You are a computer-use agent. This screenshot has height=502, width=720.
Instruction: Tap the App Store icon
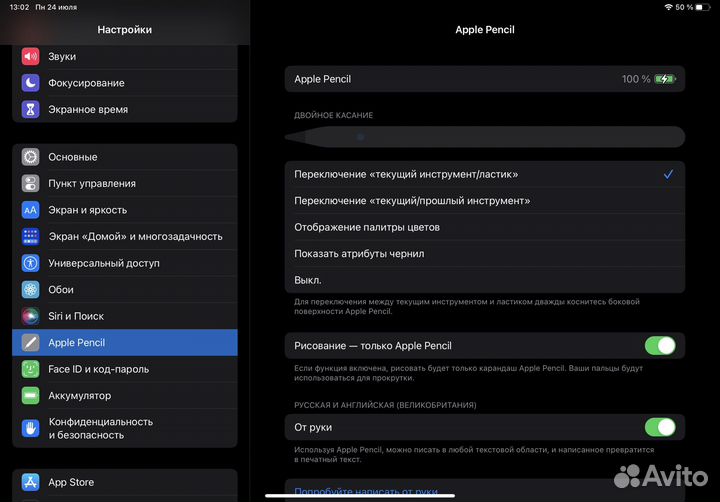[x=31, y=482]
